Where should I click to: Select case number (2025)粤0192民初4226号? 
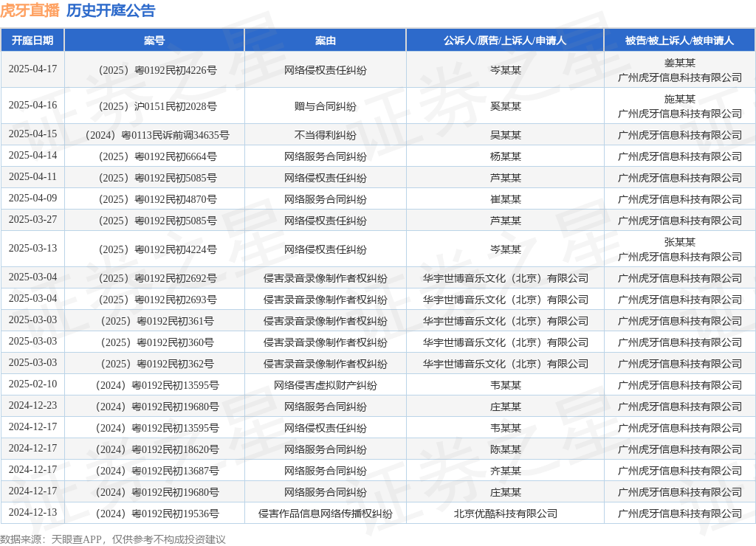pyautogui.click(x=158, y=70)
